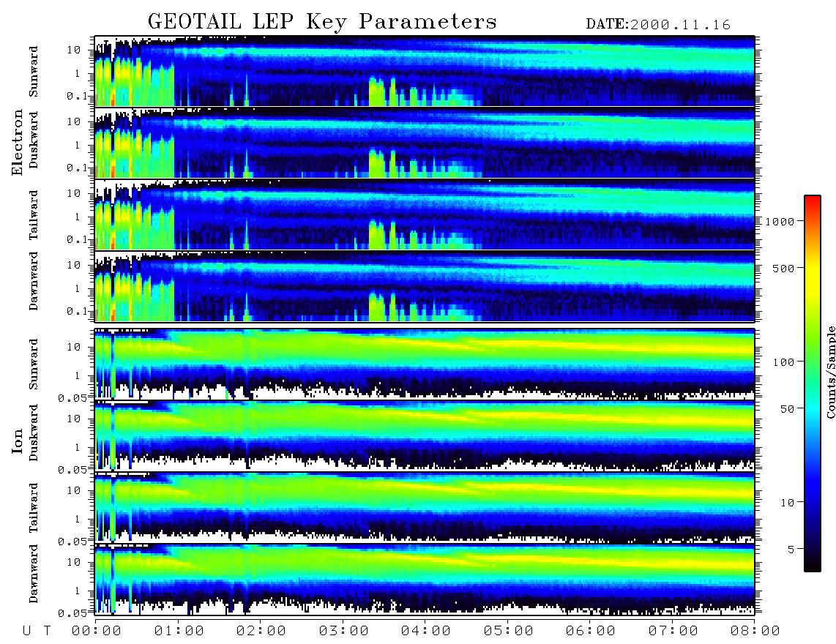
Task: Click the Ion Tailward spectrogram panel
Action: tap(425, 508)
